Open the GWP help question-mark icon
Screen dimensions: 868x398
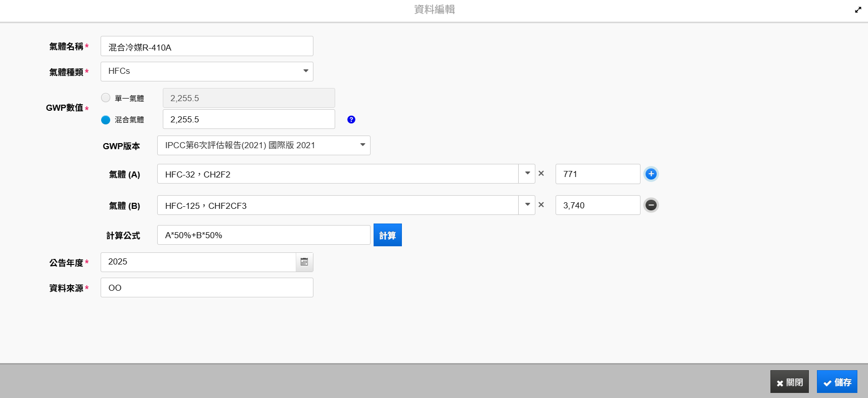[x=351, y=120]
